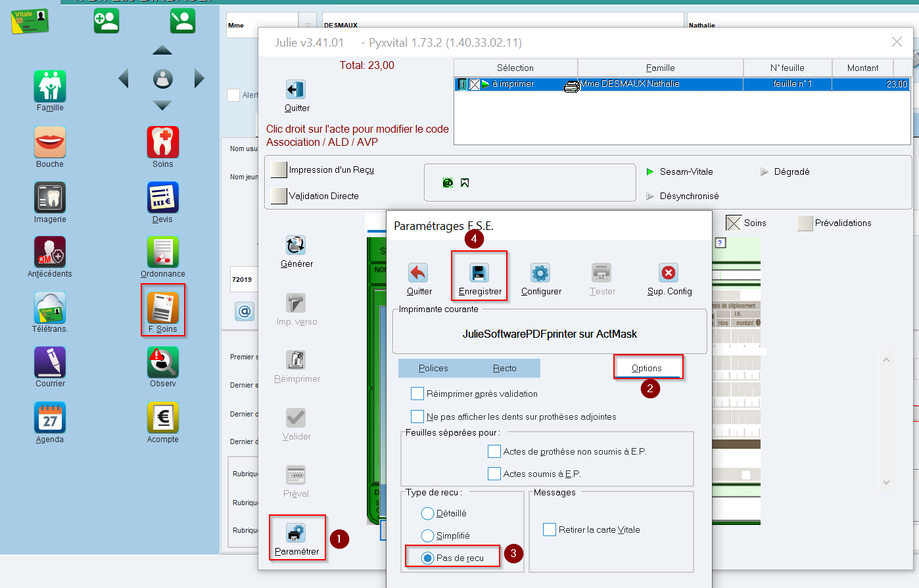Toggle the Soins checkbox
This screenshot has height=588, width=919.
click(734, 223)
